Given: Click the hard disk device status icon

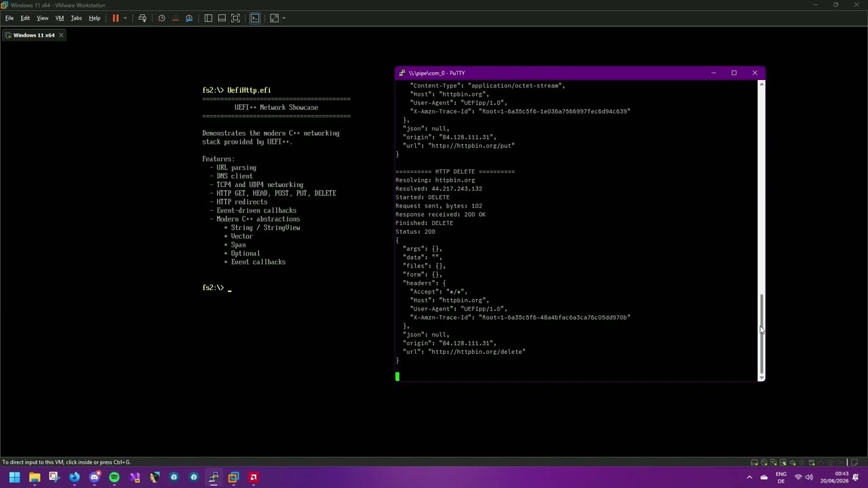Looking at the screenshot, I should tap(754, 462).
